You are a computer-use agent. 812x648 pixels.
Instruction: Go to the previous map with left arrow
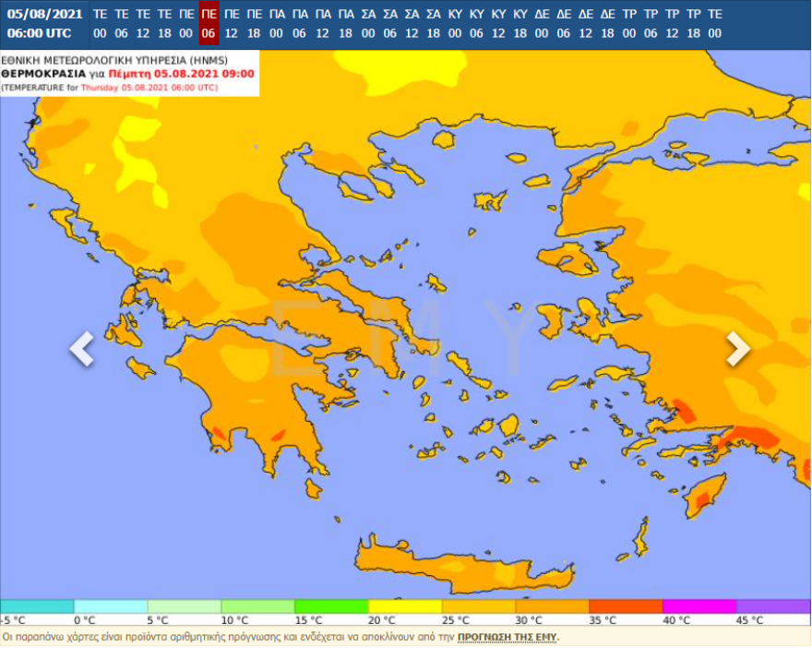coord(82,349)
